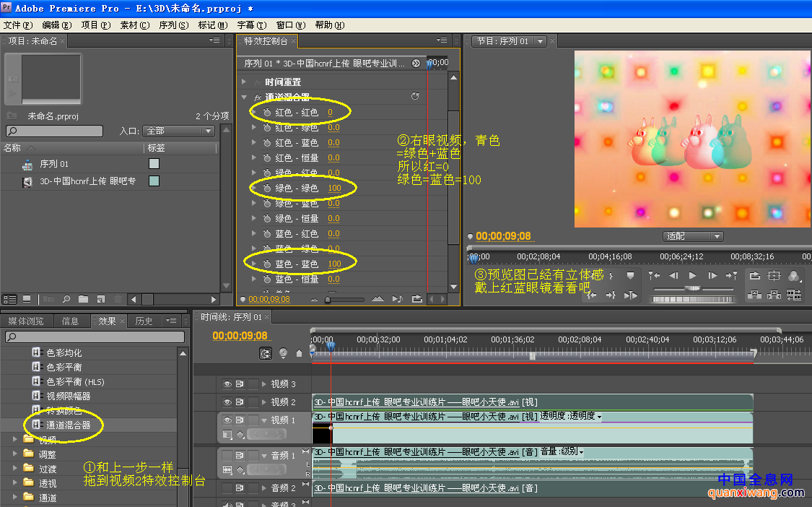Open the 字幕 menu
This screenshot has height=507, width=812.
[252, 25]
